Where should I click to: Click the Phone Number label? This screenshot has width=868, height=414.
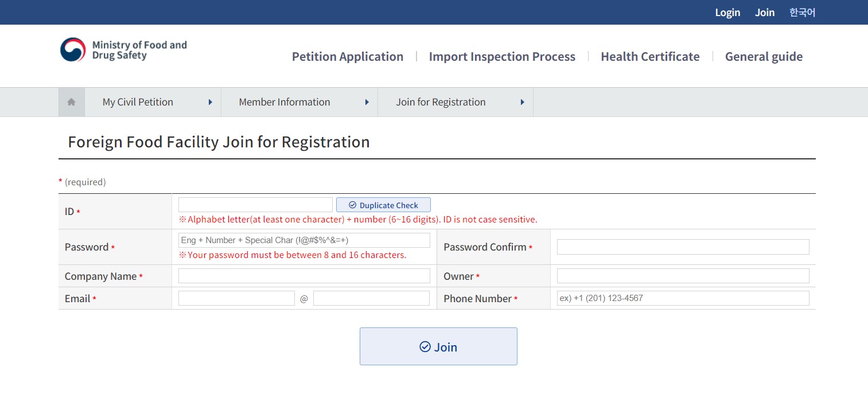(x=477, y=299)
